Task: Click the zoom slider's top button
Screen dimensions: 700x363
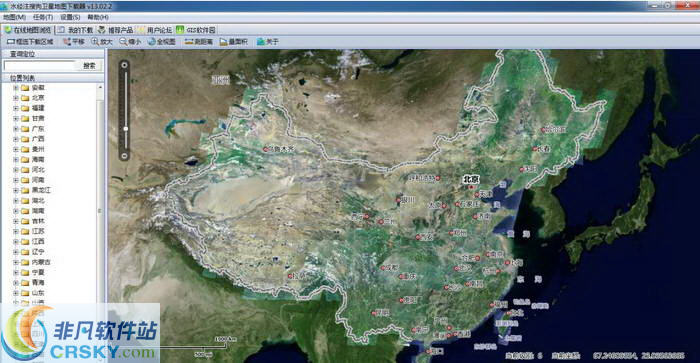Action: [x=125, y=65]
